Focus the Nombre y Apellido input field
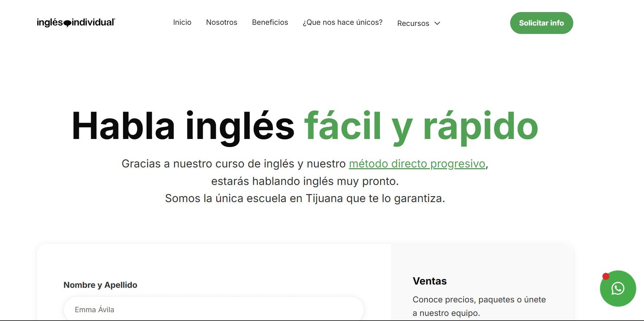This screenshot has width=644, height=321. pyautogui.click(x=214, y=309)
